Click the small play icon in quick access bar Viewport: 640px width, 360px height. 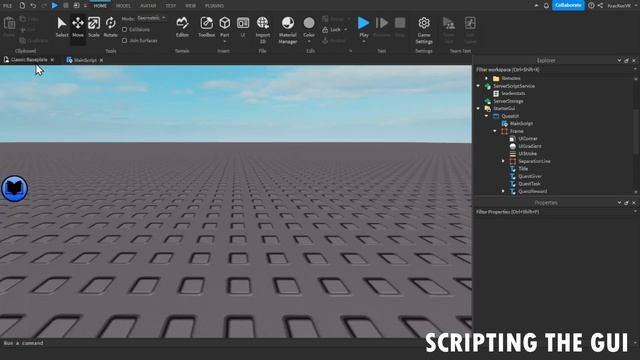point(55,6)
